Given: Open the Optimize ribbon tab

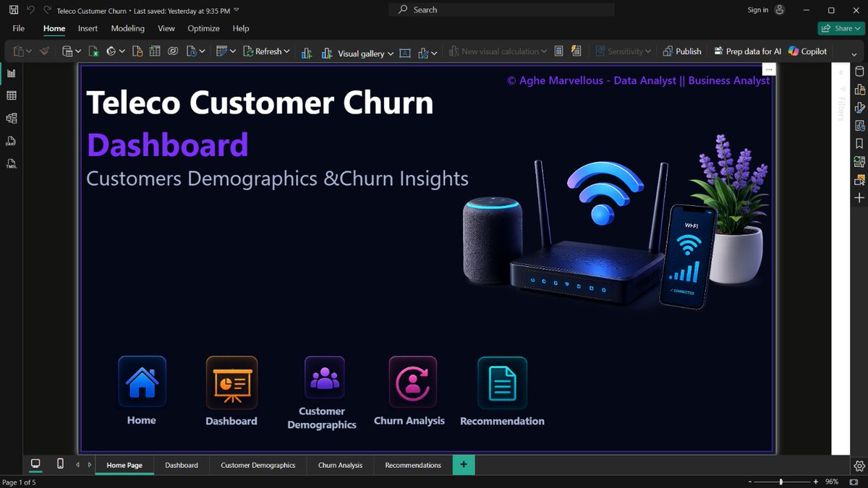Looking at the screenshot, I should coord(204,28).
